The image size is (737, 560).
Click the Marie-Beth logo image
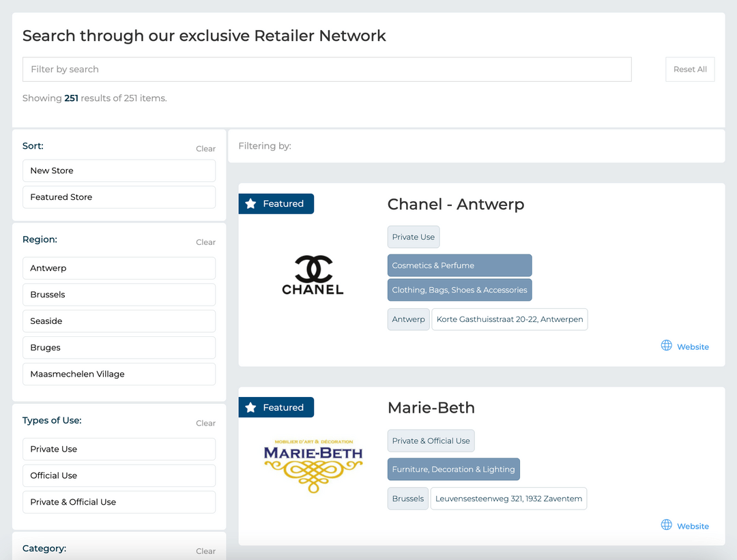click(x=313, y=465)
